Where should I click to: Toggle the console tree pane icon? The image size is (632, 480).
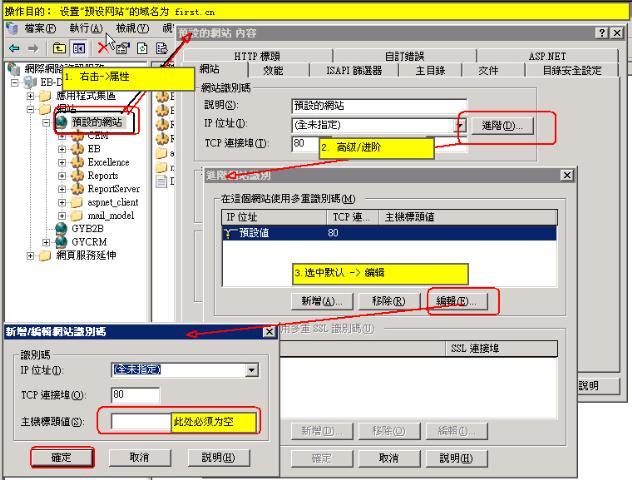click(x=79, y=48)
